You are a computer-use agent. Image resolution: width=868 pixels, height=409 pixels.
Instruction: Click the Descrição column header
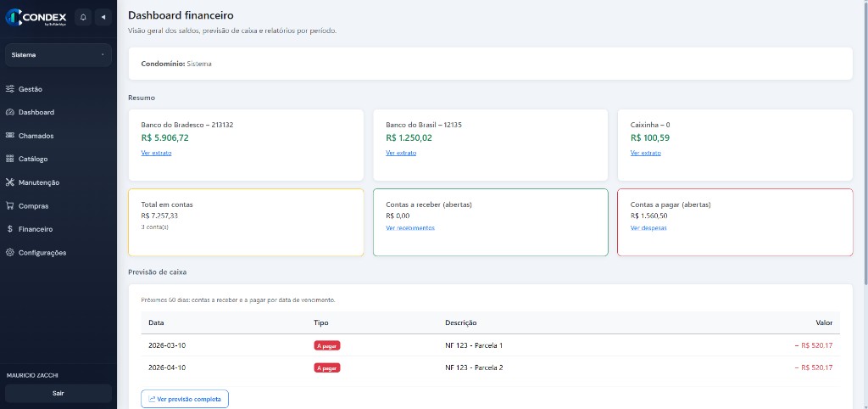point(461,322)
